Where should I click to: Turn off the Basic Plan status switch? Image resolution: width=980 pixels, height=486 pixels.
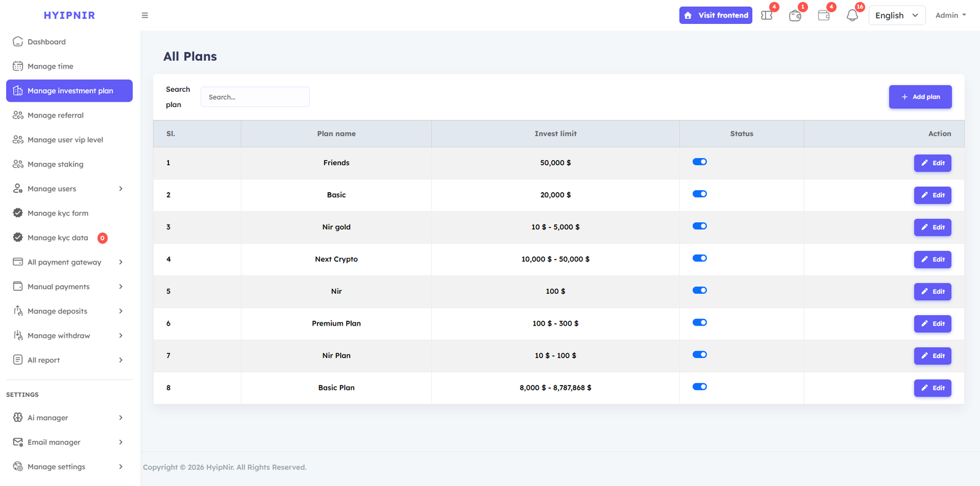(x=699, y=387)
